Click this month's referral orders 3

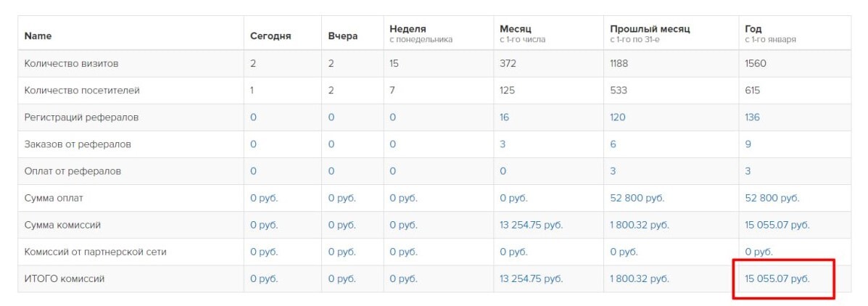502,144
